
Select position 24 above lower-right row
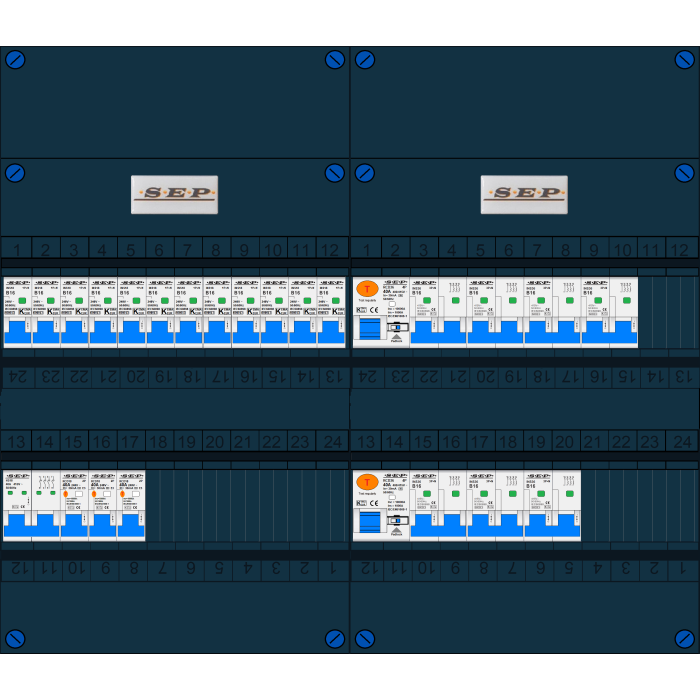(x=682, y=442)
